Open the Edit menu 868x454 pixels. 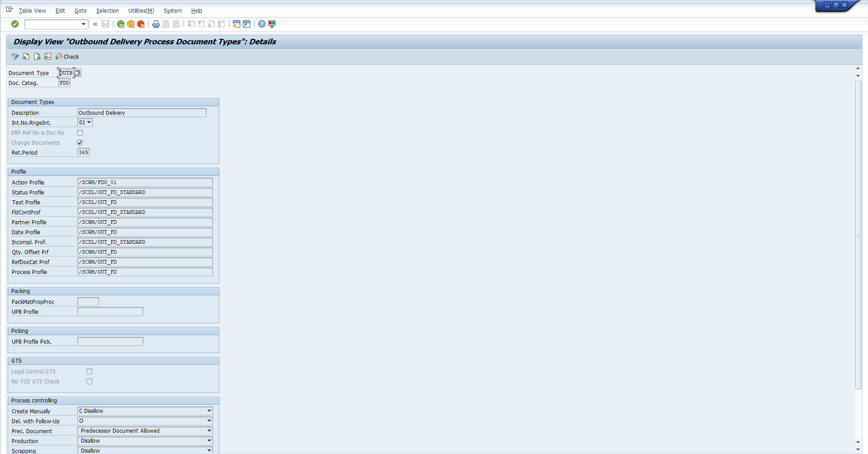pyautogui.click(x=60, y=10)
